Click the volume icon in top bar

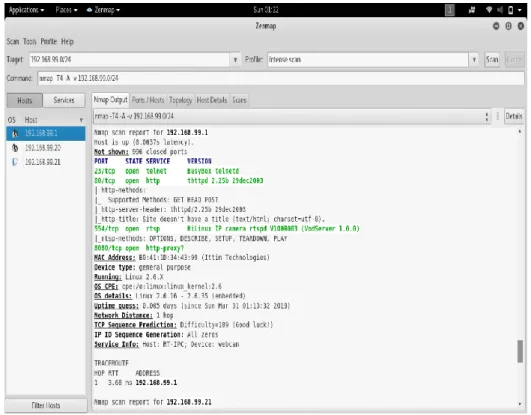pyautogui.click(x=500, y=10)
